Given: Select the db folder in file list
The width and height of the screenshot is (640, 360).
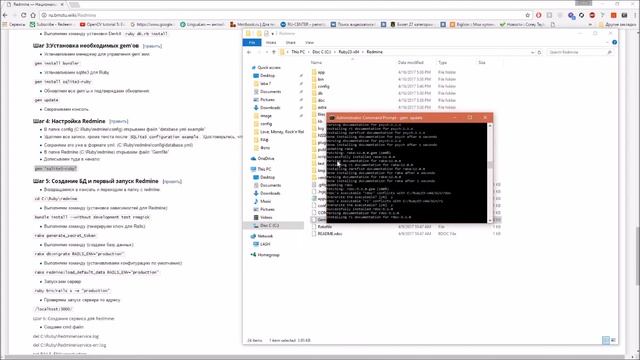Looking at the screenshot, I should point(320,93).
